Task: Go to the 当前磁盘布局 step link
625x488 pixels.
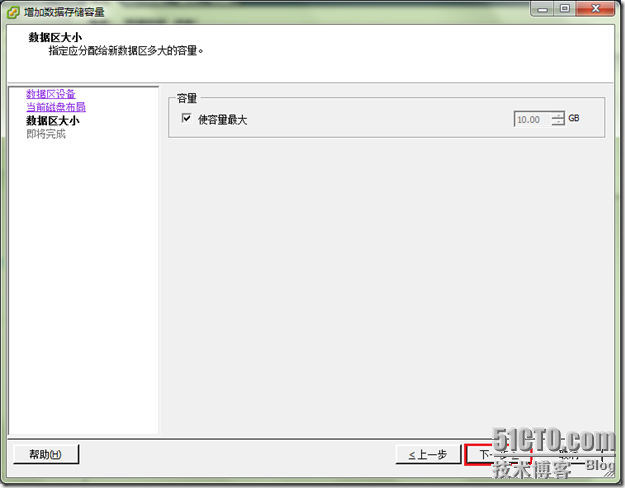Action: tap(56, 107)
